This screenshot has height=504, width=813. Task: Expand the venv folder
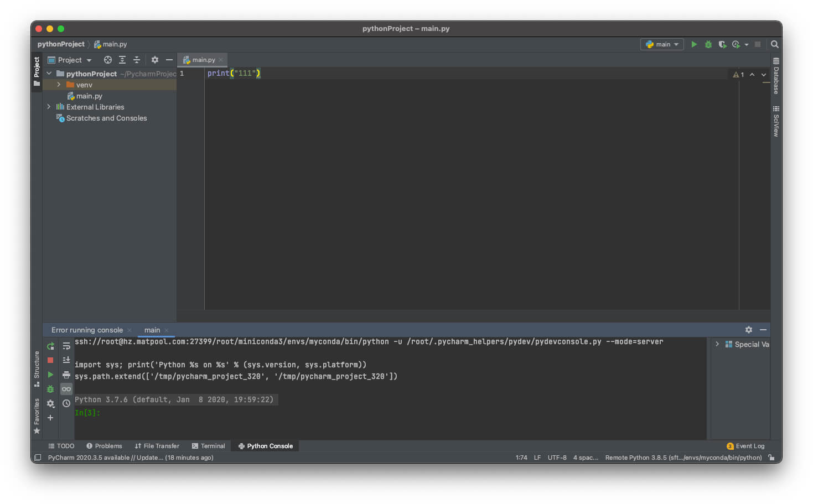coord(59,85)
